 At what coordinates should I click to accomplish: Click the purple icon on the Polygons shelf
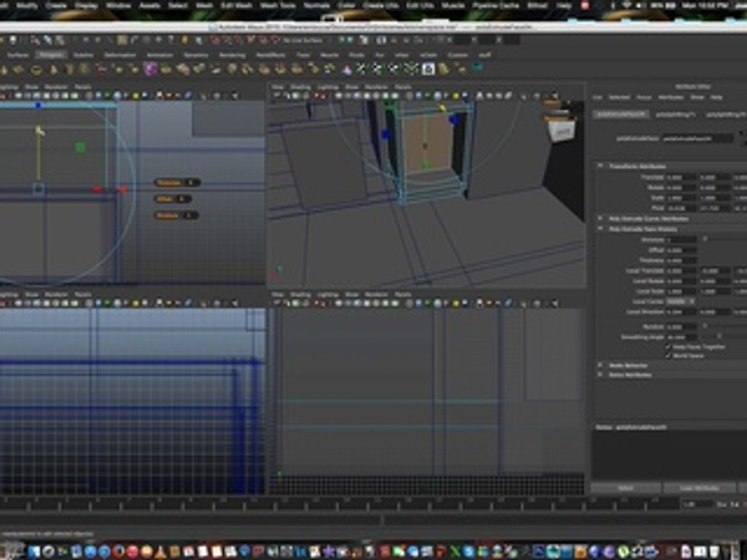(x=150, y=69)
